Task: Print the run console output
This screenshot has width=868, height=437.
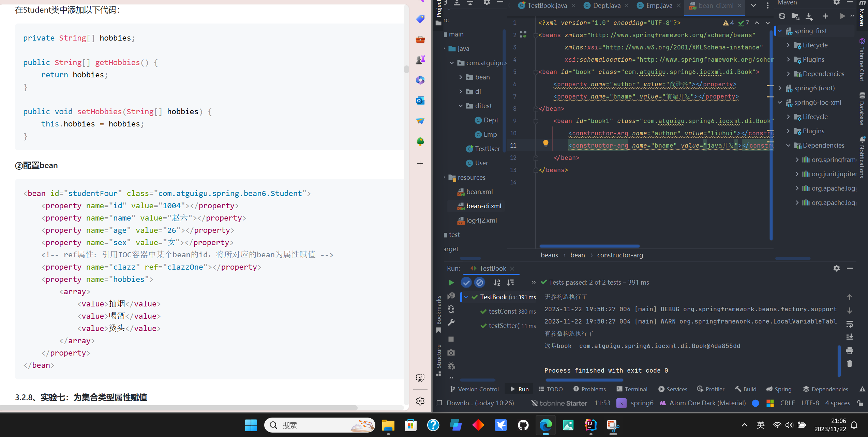Action: pos(850,350)
